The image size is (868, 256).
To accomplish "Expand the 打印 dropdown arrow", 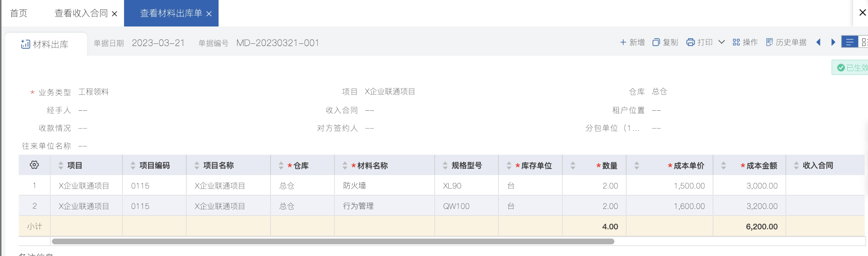I will [x=721, y=42].
